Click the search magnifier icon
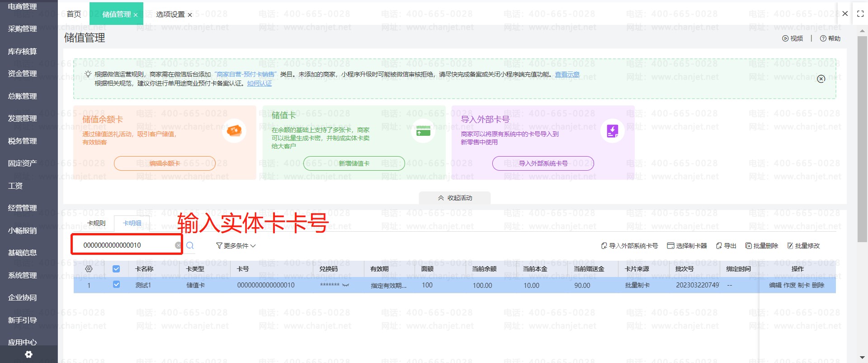Screen dimensions: 868x363 (x=190, y=245)
